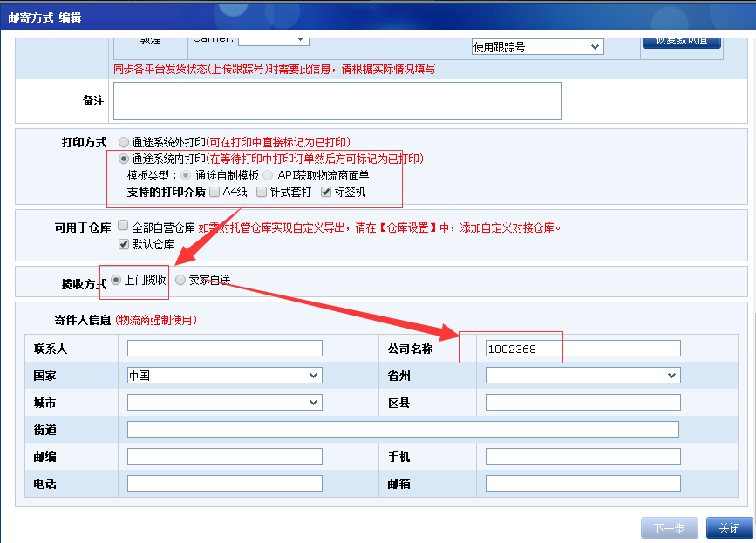This screenshot has height=543, width=756.
Task: Toggle 默认仓库 checkbox
Action: pos(123,244)
